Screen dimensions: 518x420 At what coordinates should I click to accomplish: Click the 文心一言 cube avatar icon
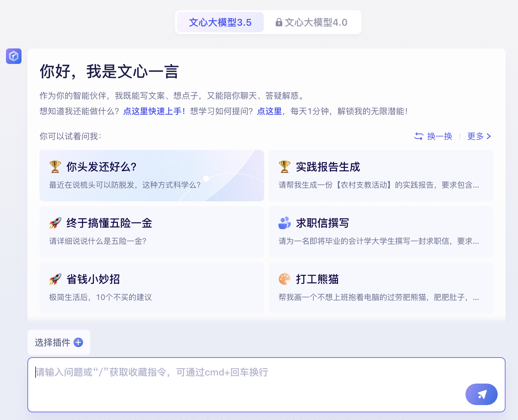point(14,56)
